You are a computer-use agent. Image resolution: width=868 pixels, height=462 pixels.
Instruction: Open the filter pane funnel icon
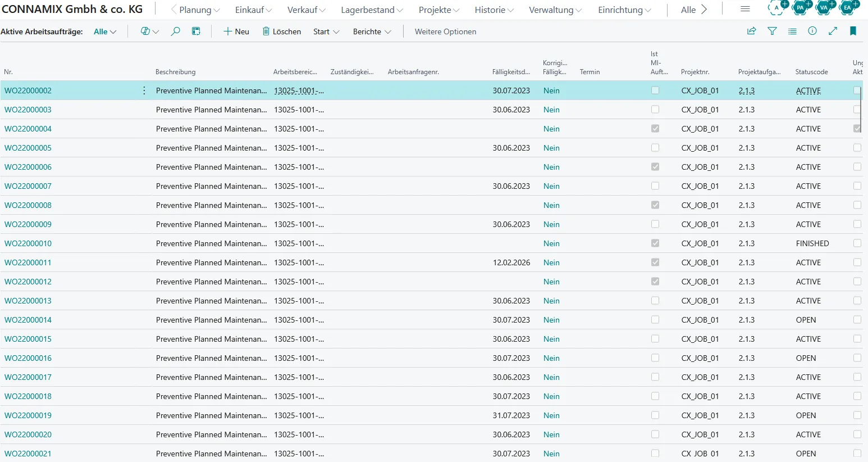pyautogui.click(x=773, y=31)
